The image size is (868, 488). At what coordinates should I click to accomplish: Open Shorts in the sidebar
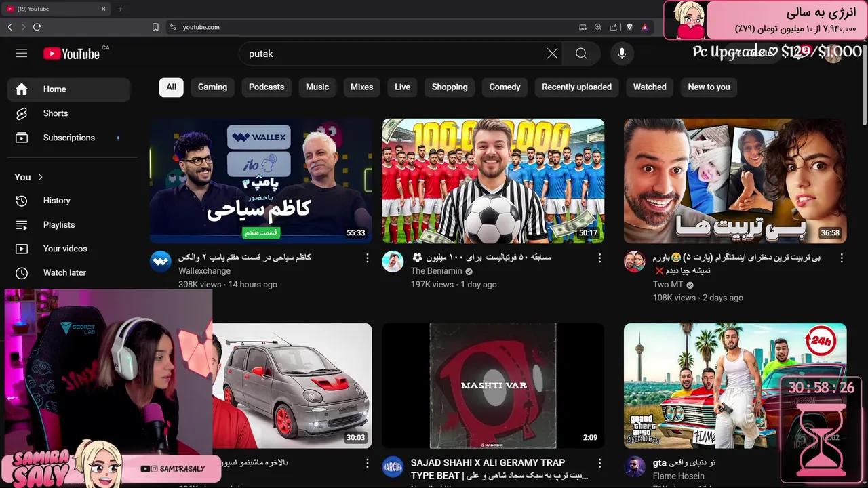click(x=68, y=113)
